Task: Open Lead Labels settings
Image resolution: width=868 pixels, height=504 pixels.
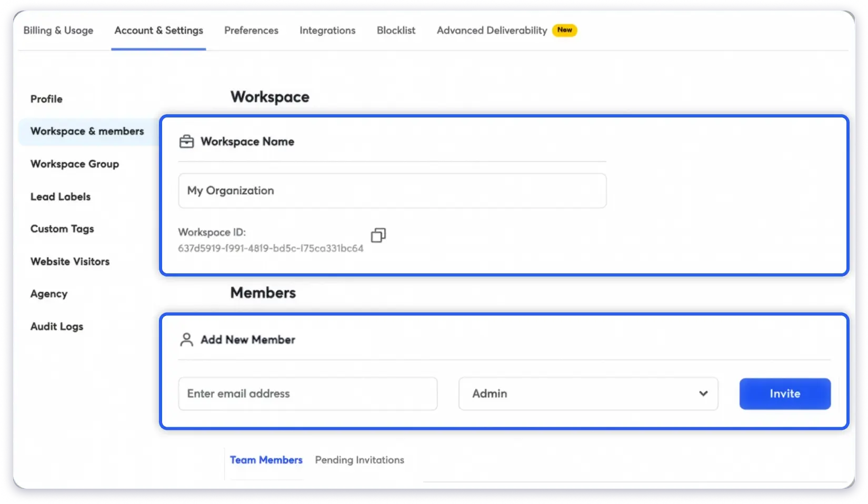Action: coord(61,196)
